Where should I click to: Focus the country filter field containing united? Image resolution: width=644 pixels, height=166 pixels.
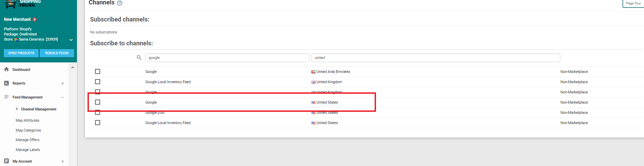pos(436,58)
